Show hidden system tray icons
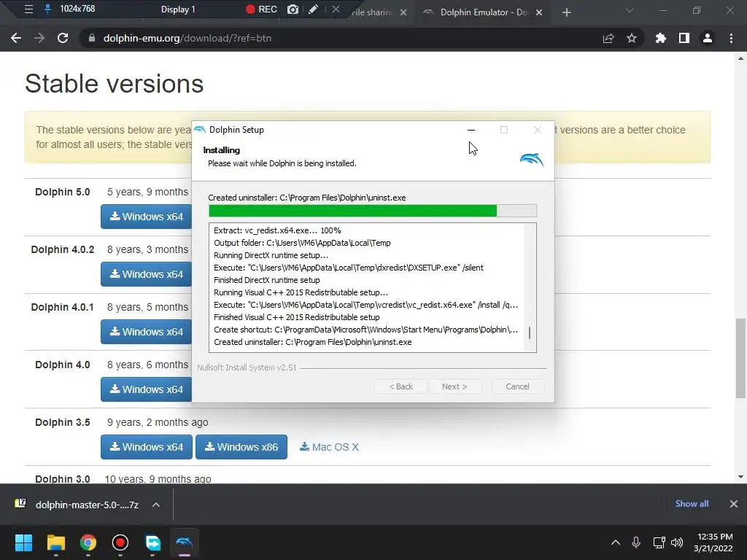The height and width of the screenshot is (560, 747). point(616,542)
